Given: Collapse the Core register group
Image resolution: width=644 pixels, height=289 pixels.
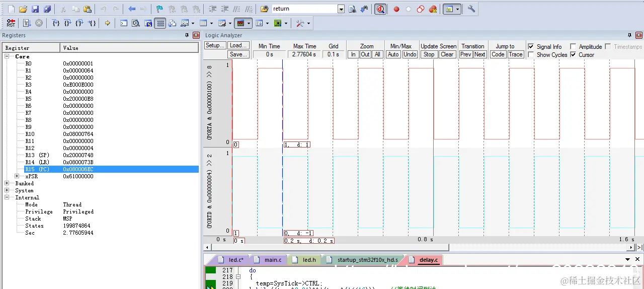Looking at the screenshot, I should [7, 56].
